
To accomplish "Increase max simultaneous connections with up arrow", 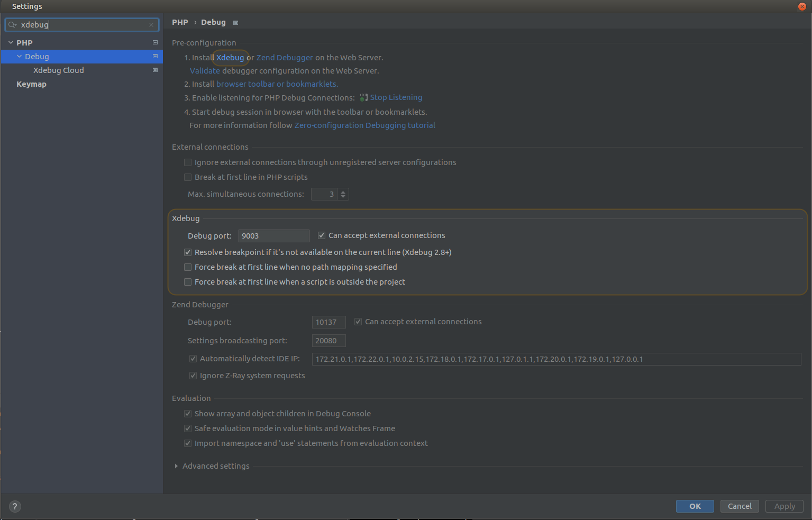I will click(343, 191).
